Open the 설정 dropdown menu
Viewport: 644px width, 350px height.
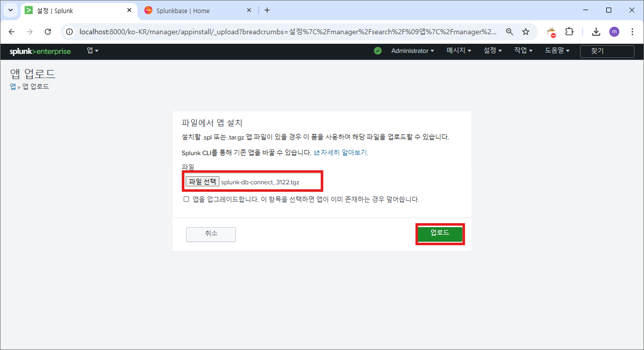coord(493,51)
